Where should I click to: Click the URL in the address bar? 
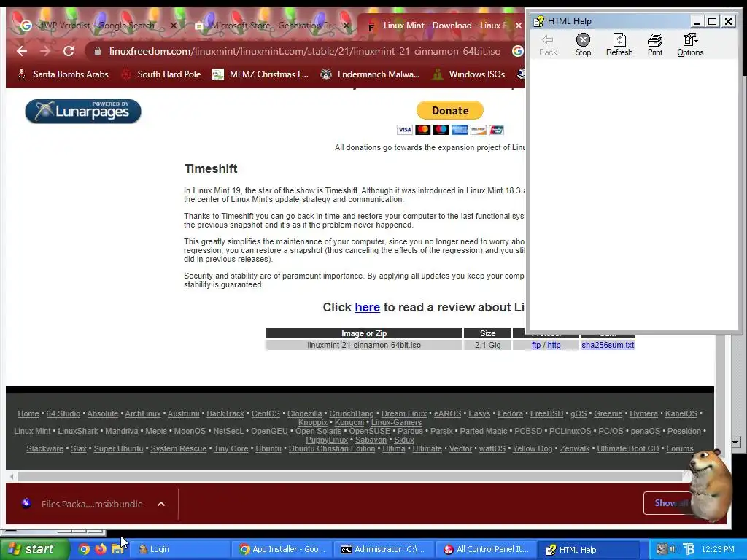[305, 51]
